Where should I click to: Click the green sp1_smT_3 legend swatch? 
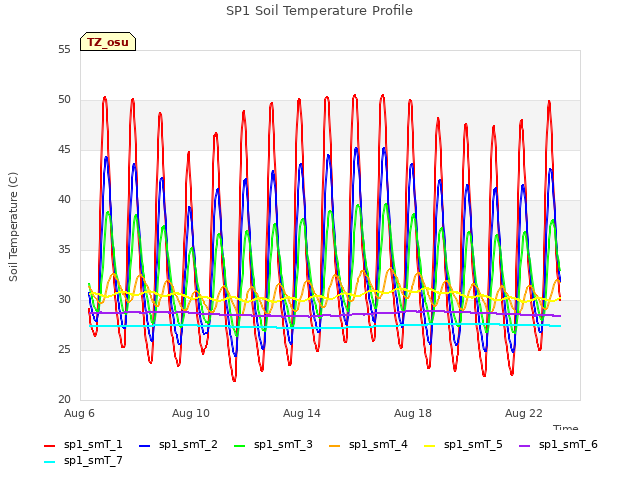click(240, 446)
